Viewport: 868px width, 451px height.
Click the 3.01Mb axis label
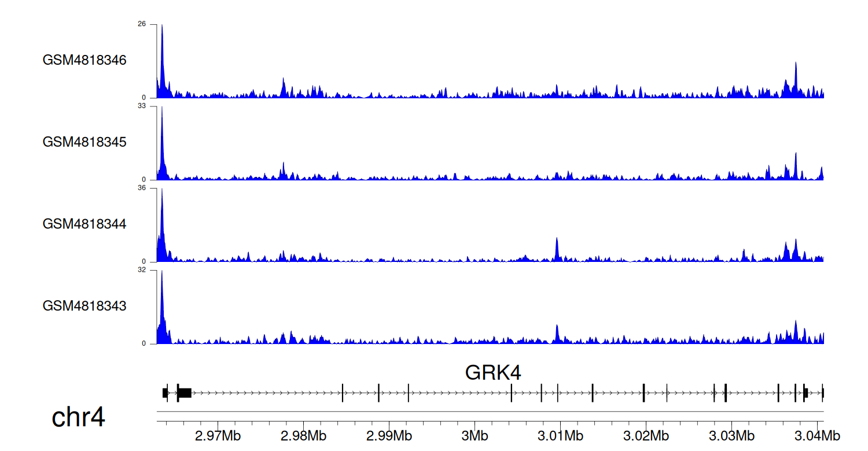pos(560,435)
